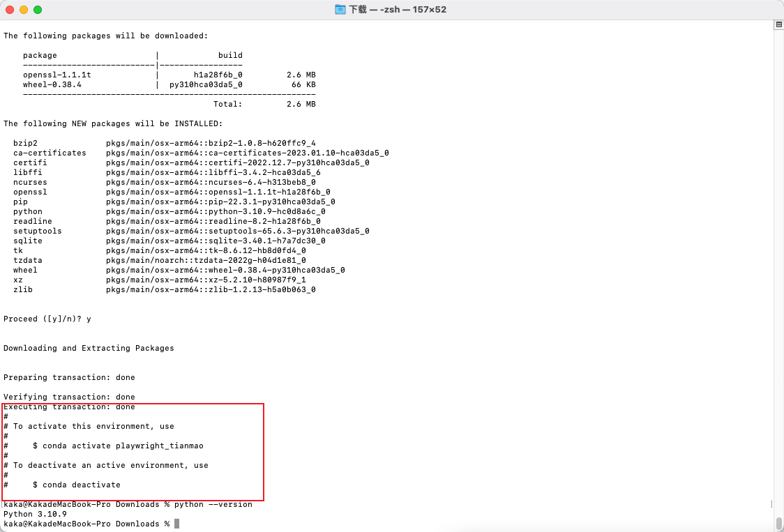This screenshot has height=532, width=784.
Task: Click the "ca-certificates" package name in install list
Action: coord(50,153)
